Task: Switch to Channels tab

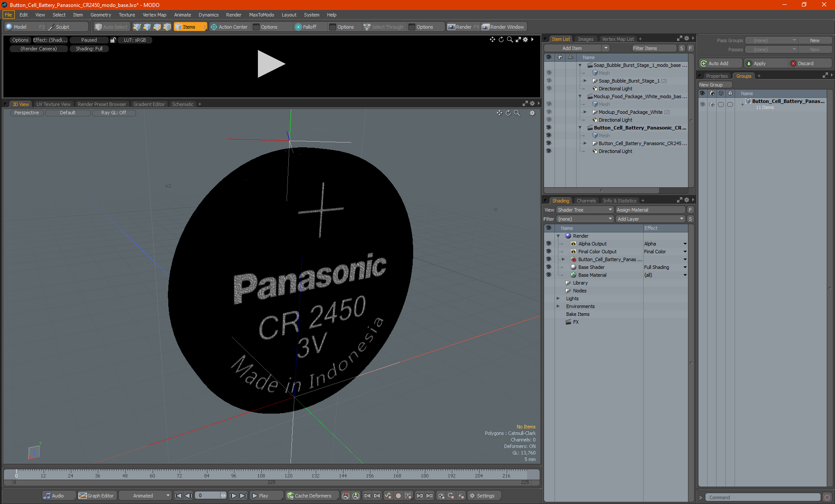Action: [586, 201]
